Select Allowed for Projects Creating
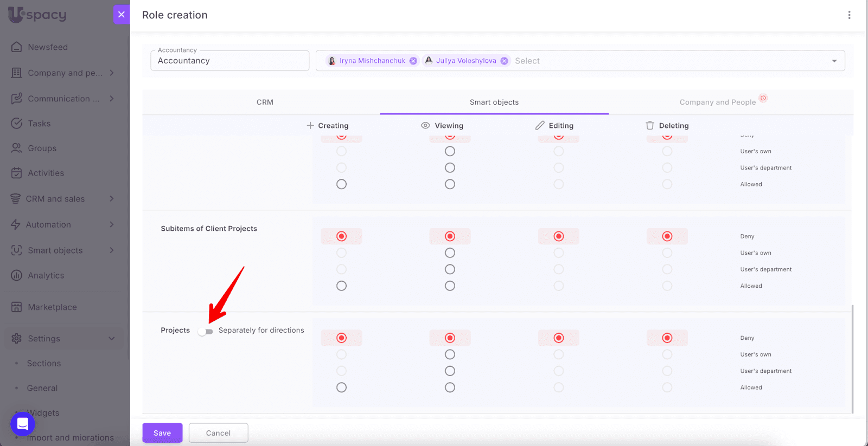 coord(341,387)
